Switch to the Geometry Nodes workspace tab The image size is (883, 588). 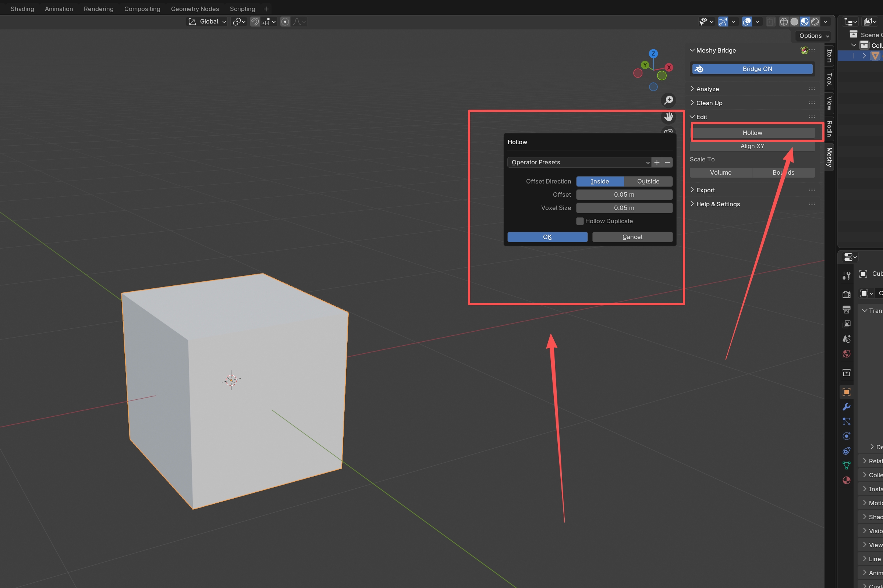tap(195, 8)
